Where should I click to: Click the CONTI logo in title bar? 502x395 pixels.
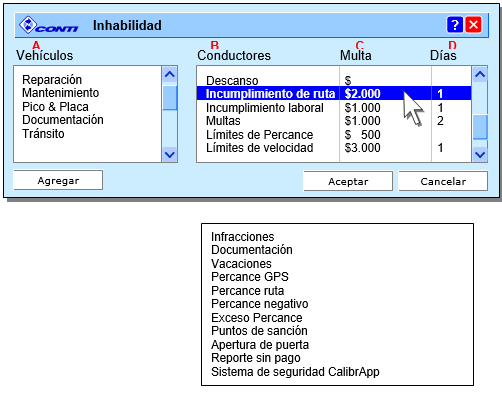pos(48,25)
